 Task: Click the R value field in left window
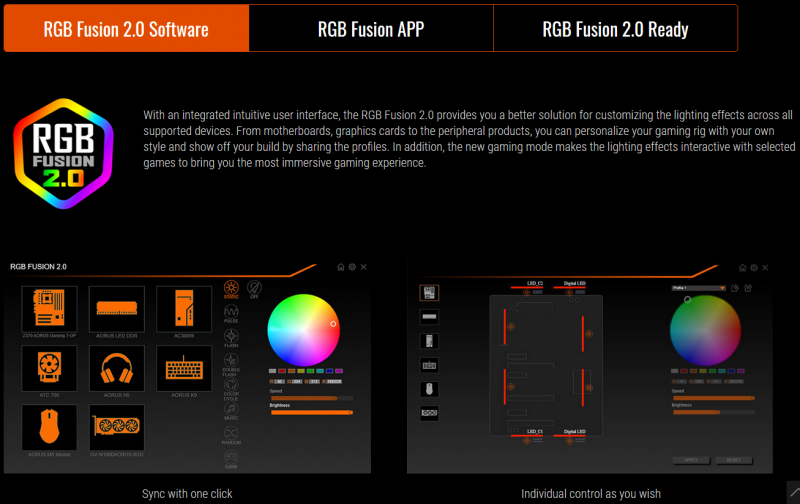279,382
